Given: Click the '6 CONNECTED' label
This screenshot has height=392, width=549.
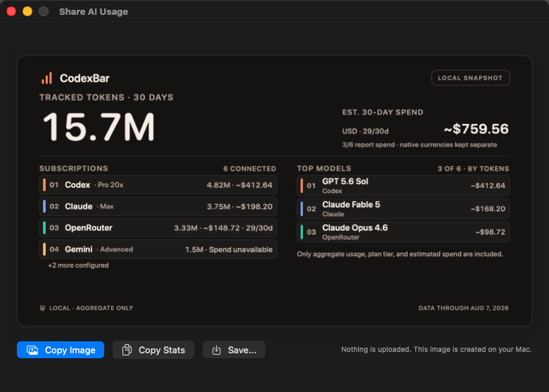Looking at the screenshot, I should pyautogui.click(x=250, y=169).
